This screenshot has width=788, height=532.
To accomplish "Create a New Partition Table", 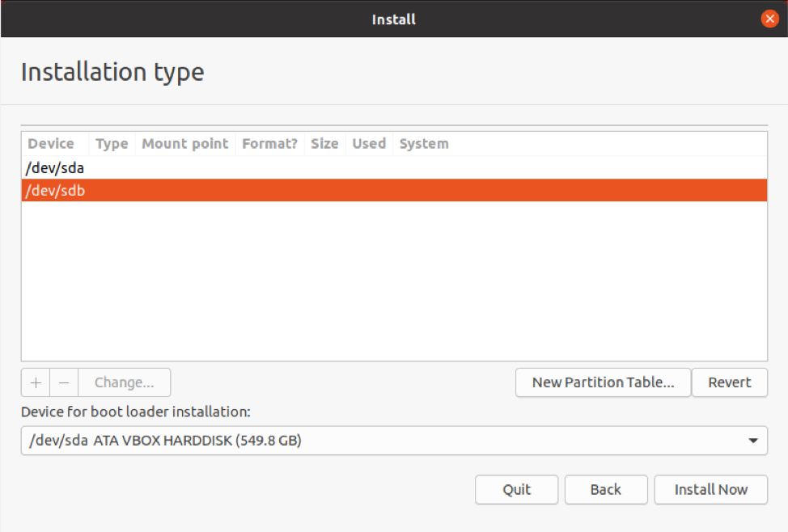I will pyautogui.click(x=603, y=382).
